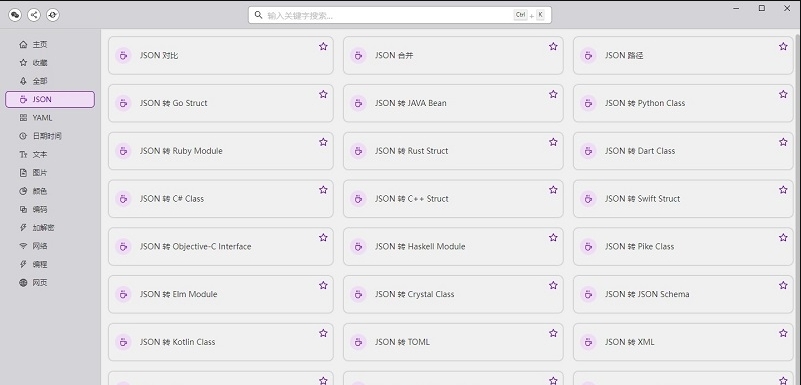Select 图片 image category in sidebar
801x385 pixels.
tap(50, 173)
